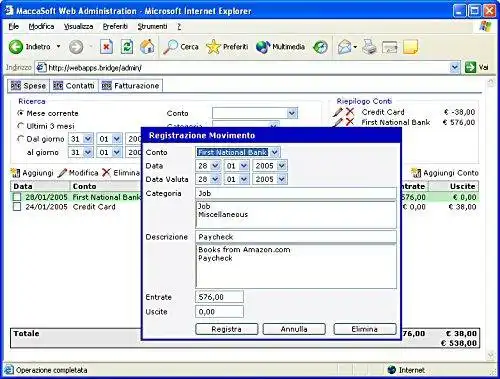The image size is (500, 379).
Task: Switch to the Fatturazione tab
Action: coord(131,86)
